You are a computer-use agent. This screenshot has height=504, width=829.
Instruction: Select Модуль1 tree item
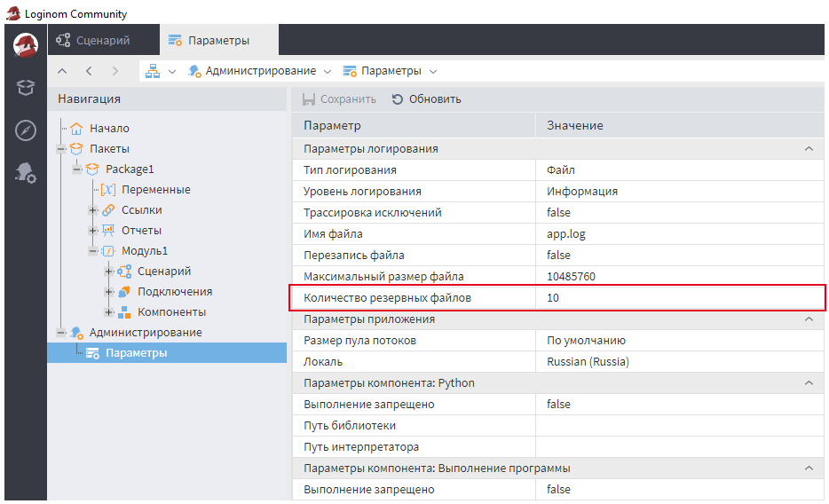tap(145, 251)
